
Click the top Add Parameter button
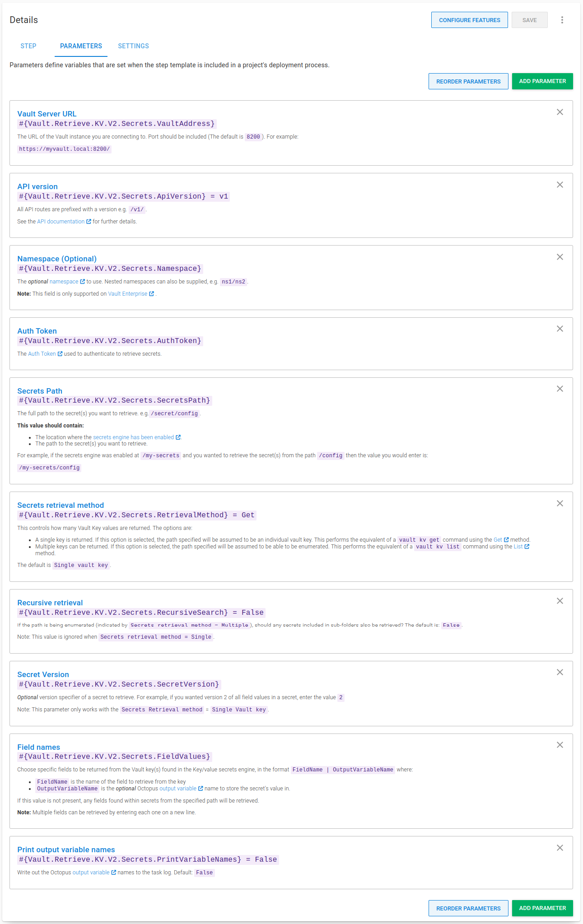pos(542,81)
